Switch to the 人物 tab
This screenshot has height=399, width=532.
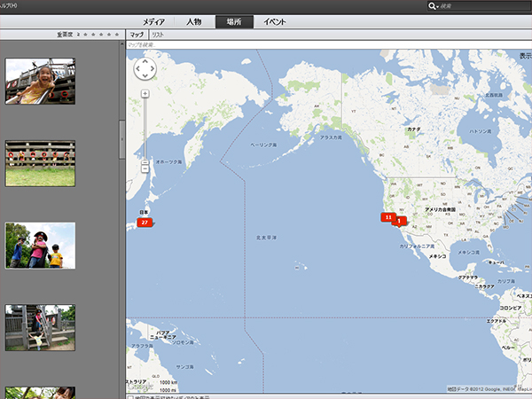[194, 22]
